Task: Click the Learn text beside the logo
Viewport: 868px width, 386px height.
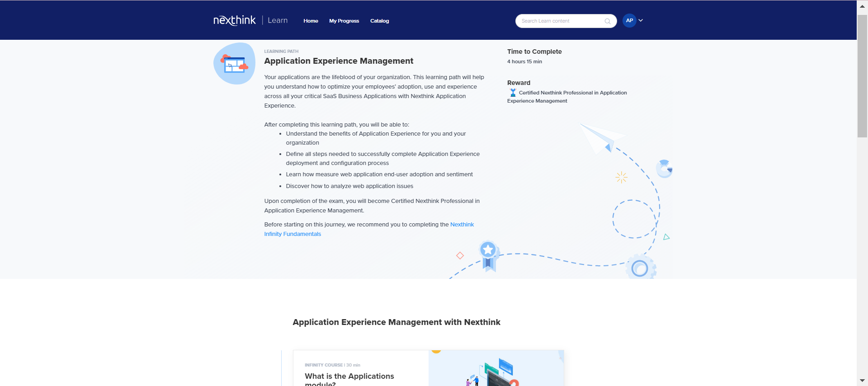Action: click(277, 20)
